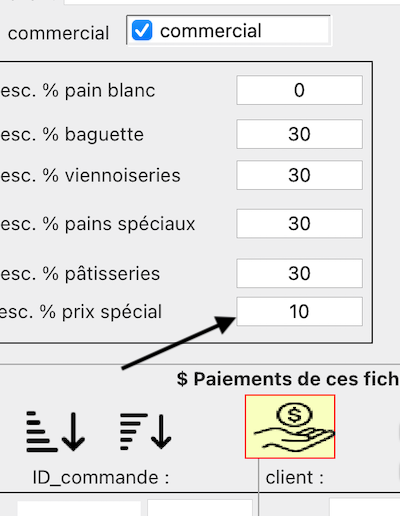Click the 'esc. % prix spécial' label
The image size is (400, 516).
click(x=81, y=312)
